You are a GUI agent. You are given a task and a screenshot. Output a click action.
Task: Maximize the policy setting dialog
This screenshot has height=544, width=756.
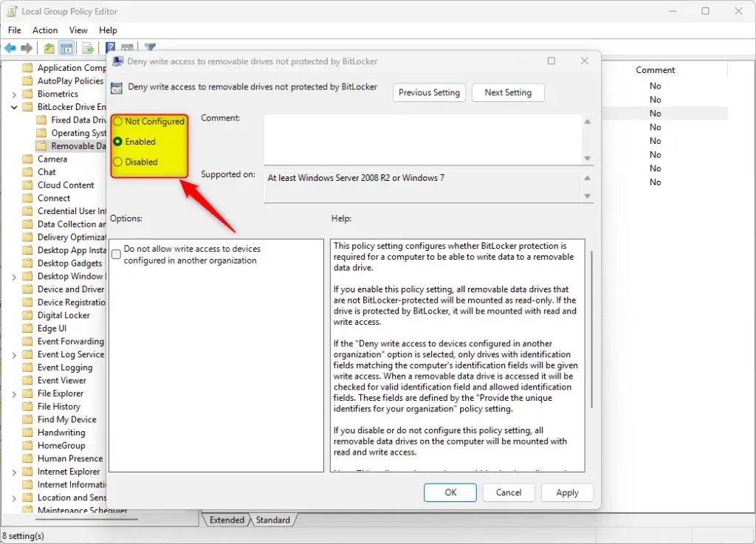coord(551,61)
